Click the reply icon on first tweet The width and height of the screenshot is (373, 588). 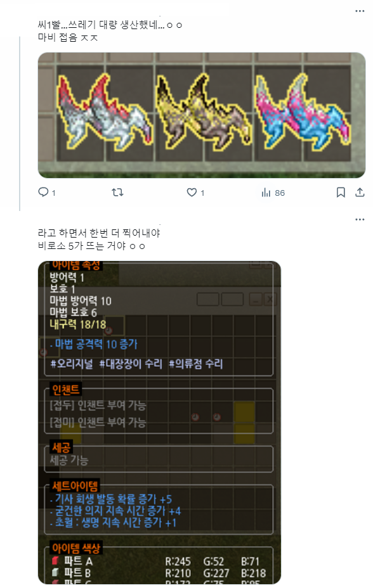[44, 193]
